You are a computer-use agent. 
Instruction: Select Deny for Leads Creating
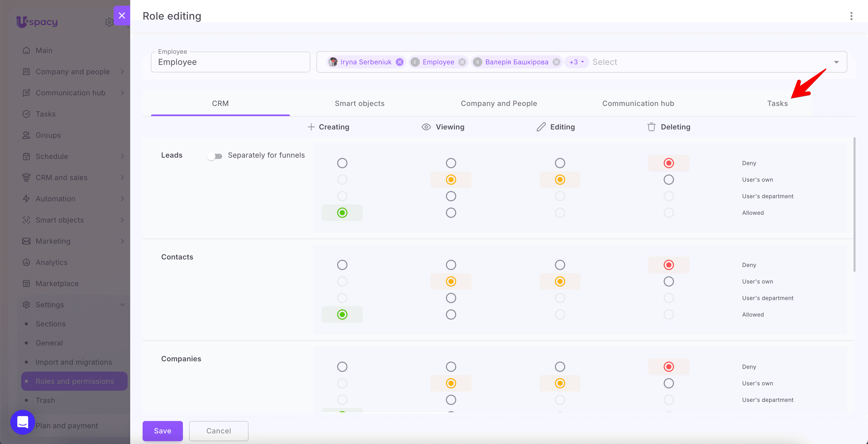[x=342, y=163]
